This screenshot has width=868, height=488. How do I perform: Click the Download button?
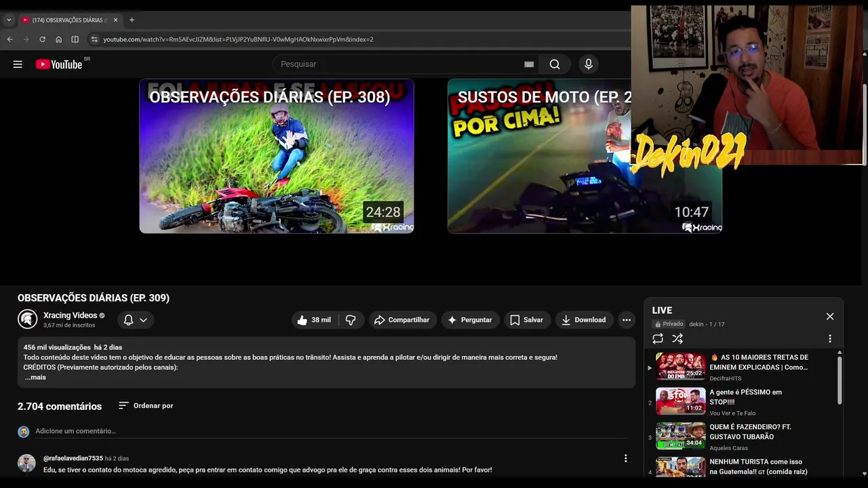(x=584, y=320)
